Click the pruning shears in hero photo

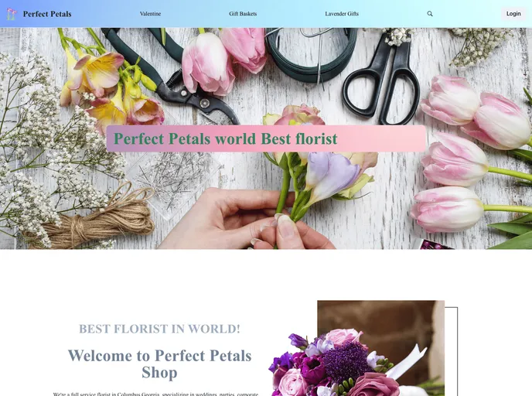tap(169, 77)
